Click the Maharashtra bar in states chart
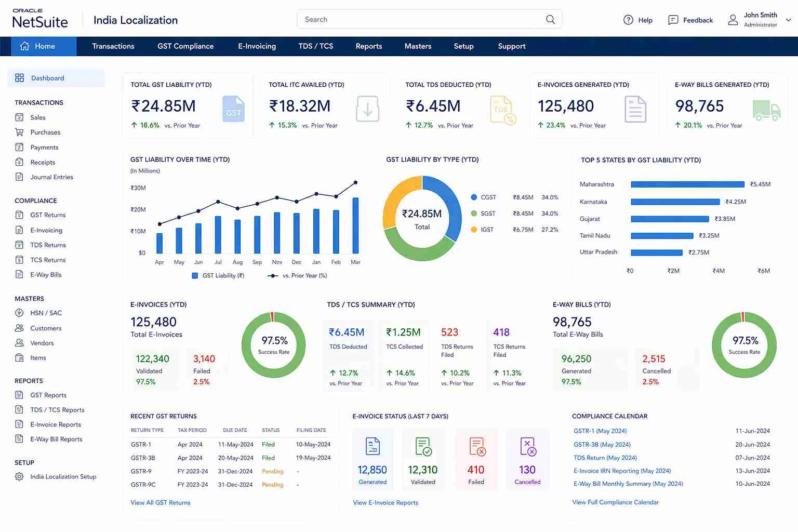 click(687, 184)
